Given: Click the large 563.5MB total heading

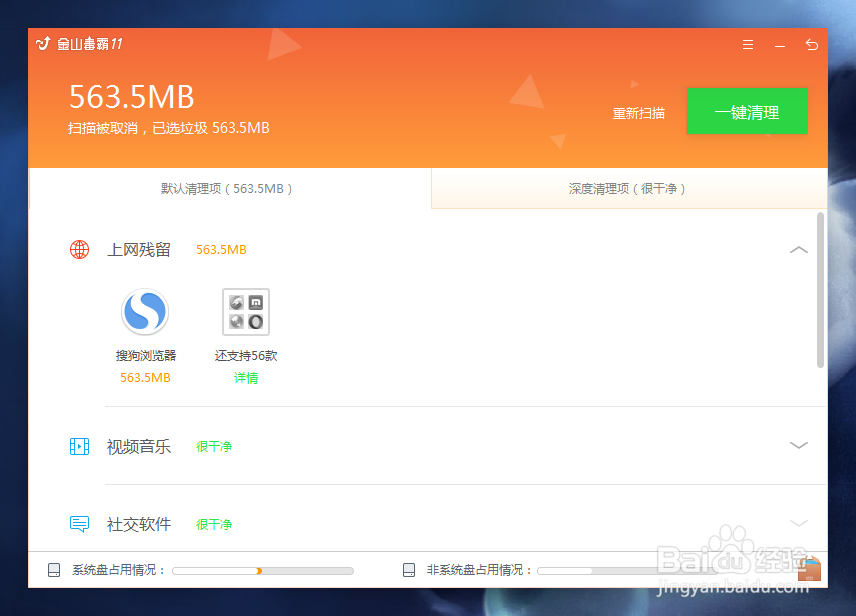Looking at the screenshot, I should (x=132, y=97).
